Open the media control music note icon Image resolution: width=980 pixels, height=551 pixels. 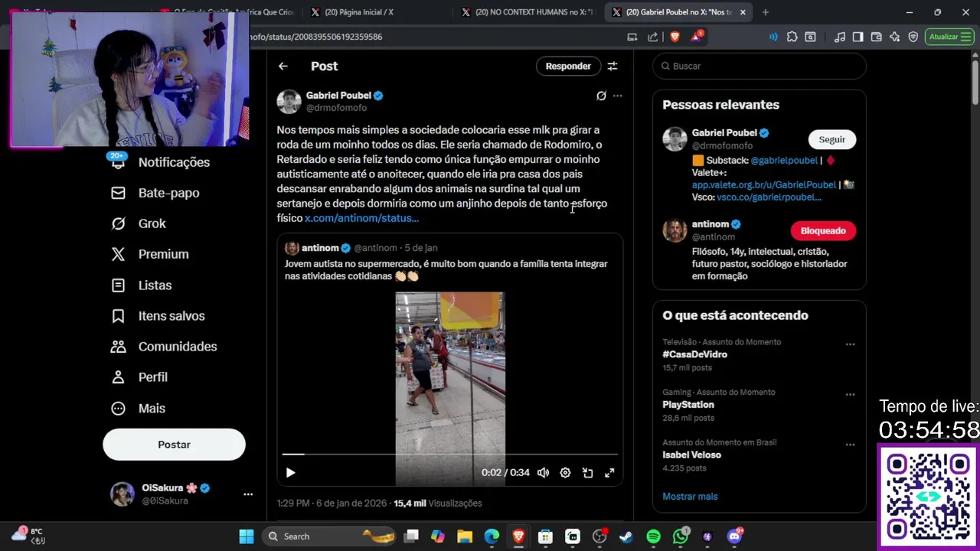(840, 37)
